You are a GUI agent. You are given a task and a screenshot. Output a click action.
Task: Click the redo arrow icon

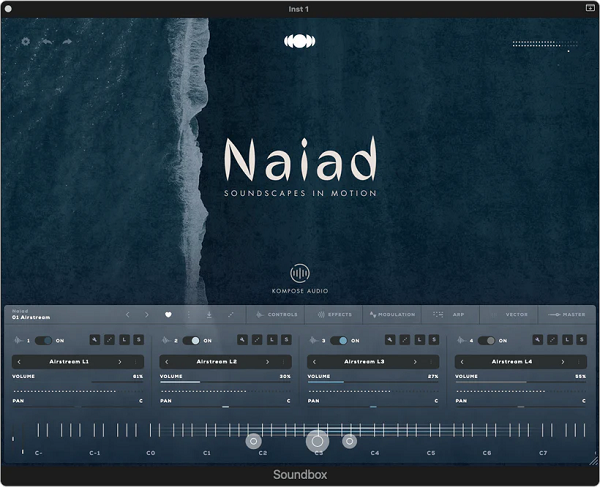click(x=67, y=41)
